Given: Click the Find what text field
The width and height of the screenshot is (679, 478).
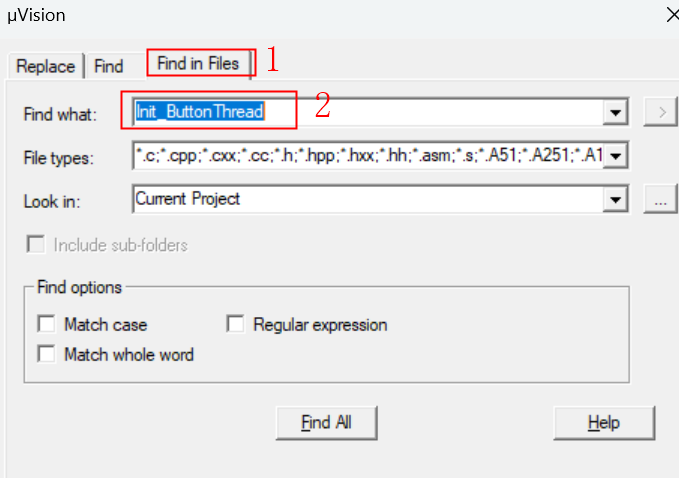Looking at the screenshot, I should pyautogui.click(x=370, y=112).
